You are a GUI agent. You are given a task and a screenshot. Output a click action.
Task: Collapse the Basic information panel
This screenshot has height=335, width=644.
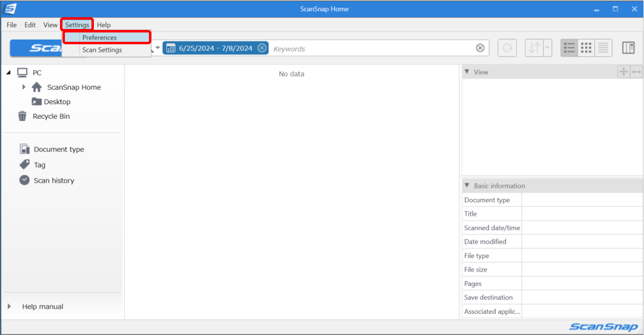coord(467,185)
